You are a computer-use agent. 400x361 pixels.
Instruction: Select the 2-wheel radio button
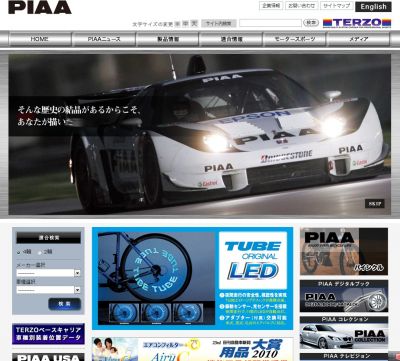pyautogui.click(x=40, y=252)
